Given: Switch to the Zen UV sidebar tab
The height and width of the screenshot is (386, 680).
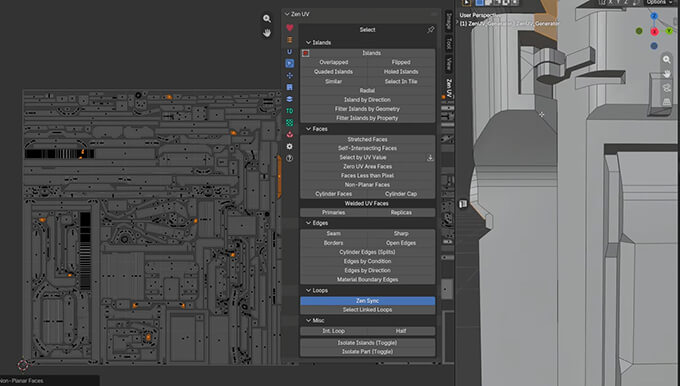Looking at the screenshot, I should 449,88.
